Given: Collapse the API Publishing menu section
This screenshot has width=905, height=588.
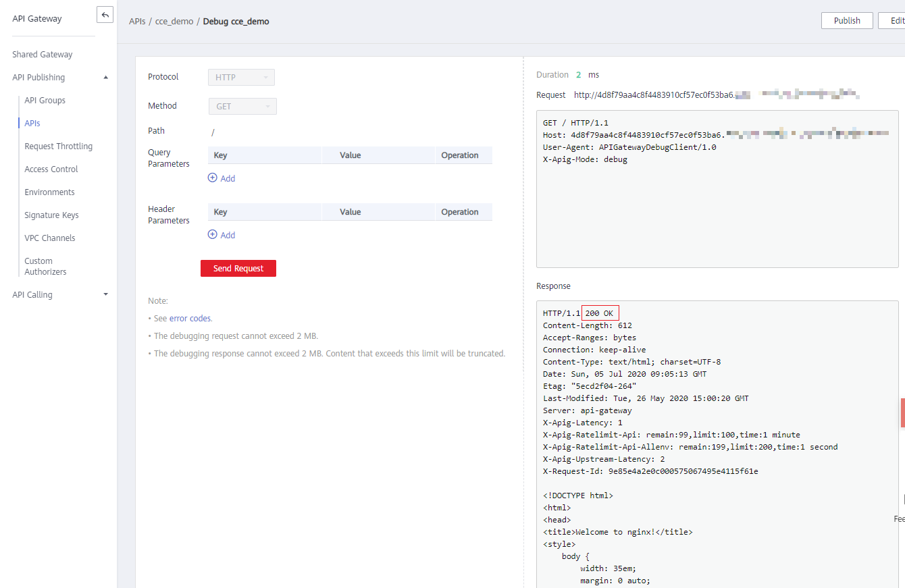Looking at the screenshot, I should [105, 78].
